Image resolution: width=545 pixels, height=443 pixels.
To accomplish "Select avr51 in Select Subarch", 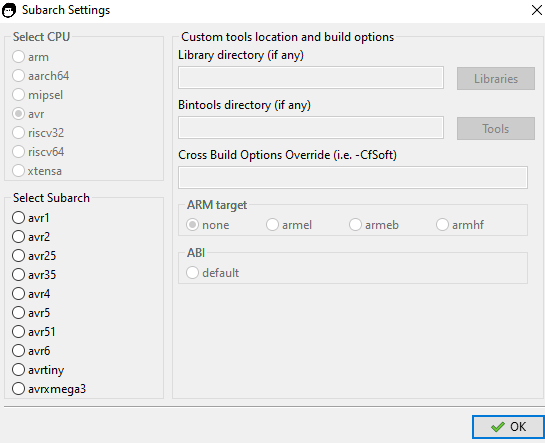I will click(x=34, y=332).
